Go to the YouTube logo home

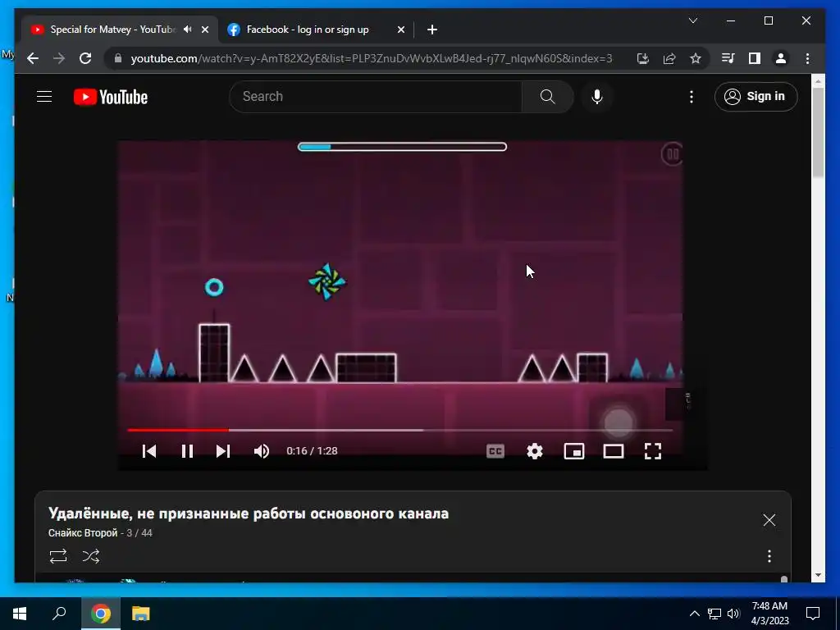[111, 97]
